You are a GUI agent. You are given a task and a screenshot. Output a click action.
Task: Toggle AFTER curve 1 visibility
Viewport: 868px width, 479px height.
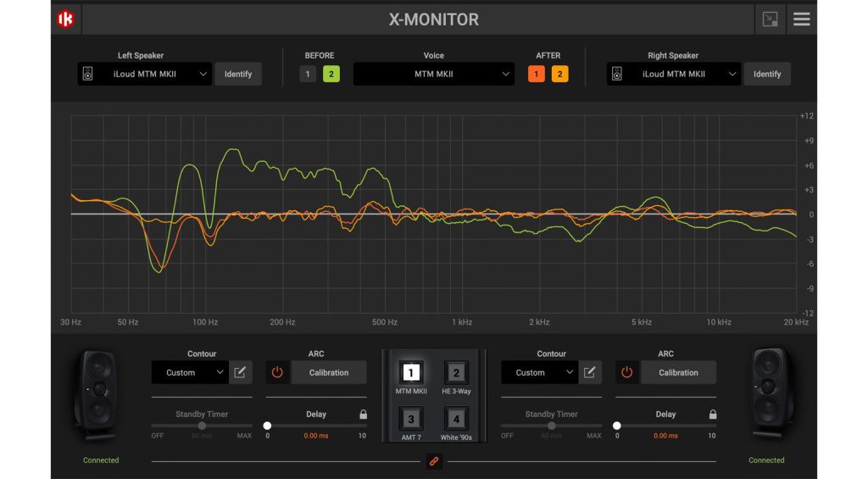click(536, 75)
